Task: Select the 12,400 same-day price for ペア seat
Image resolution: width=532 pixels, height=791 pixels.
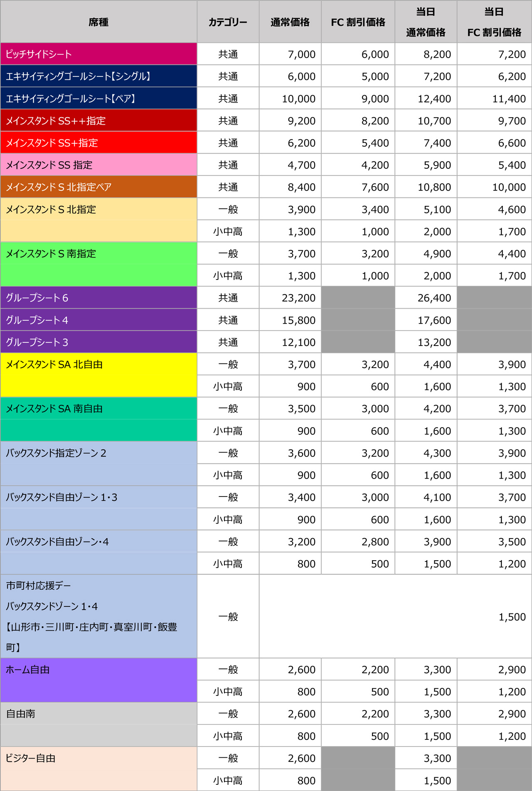Action: (434, 99)
